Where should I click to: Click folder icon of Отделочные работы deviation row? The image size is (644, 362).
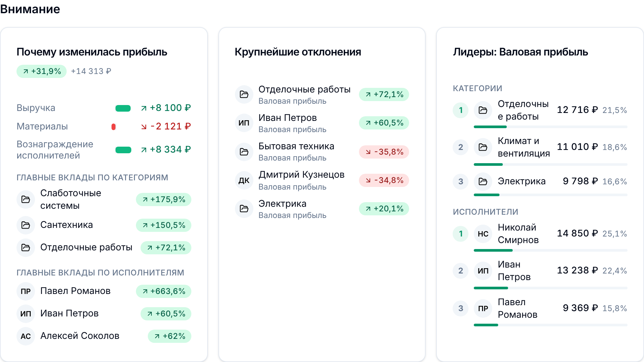tap(244, 94)
